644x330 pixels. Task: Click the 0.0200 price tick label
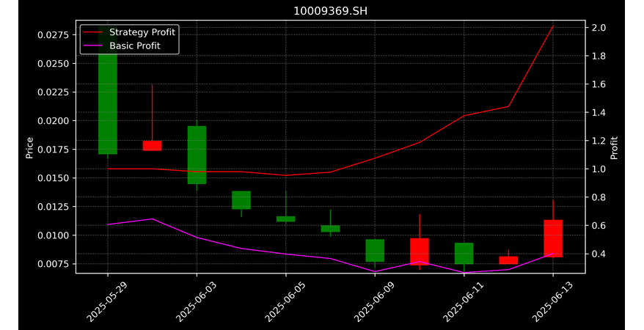(x=54, y=121)
